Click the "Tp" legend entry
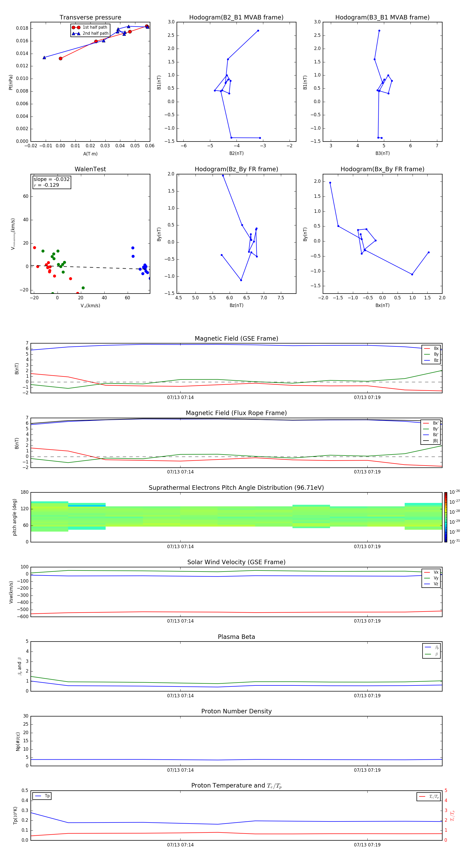Image resolution: width=473 pixels, height=868 pixels. click(42, 796)
